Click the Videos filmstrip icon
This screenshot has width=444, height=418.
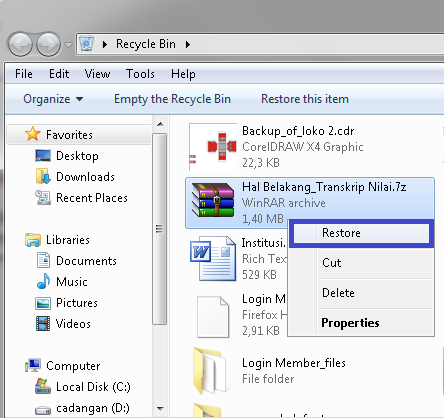(x=43, y=324)
